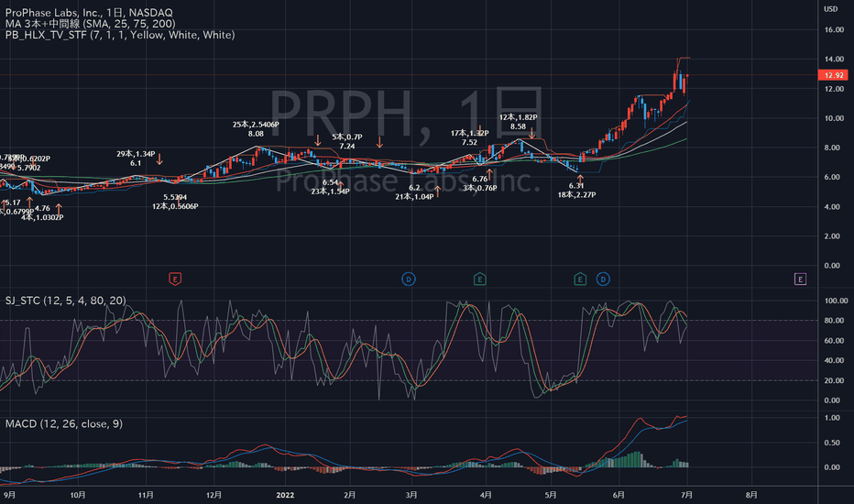854x504 pixels.
Task: Select the 5本,0.7P swing label
Action: pos(347,137)
